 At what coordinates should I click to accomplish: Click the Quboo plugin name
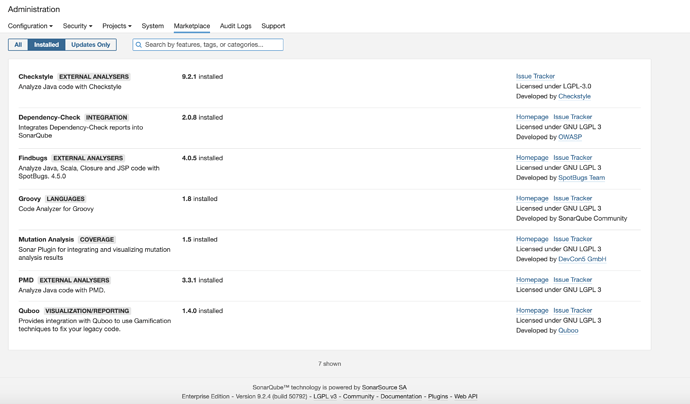tap(29, 311)
